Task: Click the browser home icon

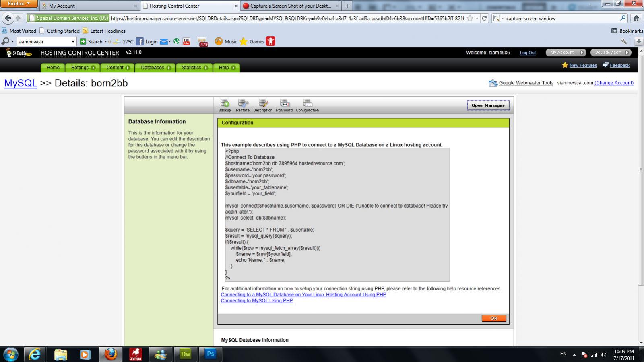Action: (636, 18)
